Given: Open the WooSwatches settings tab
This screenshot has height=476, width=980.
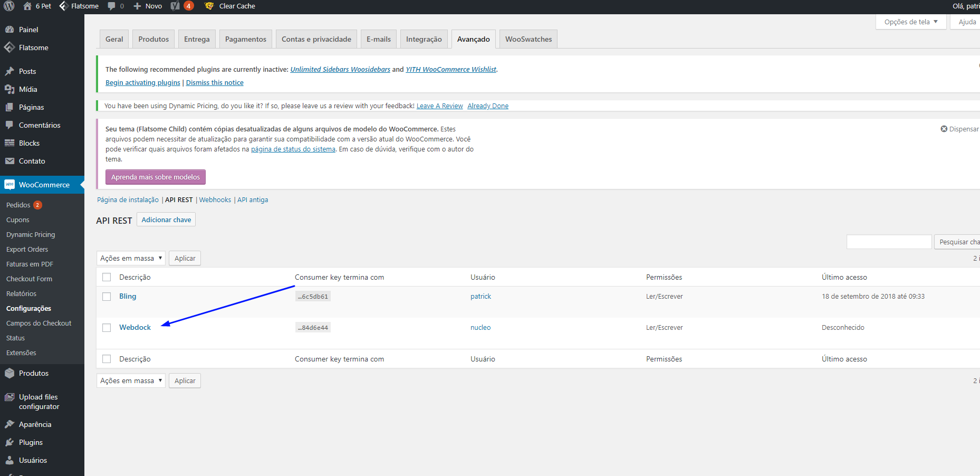Looking at the screenshot, I should 529,39.
